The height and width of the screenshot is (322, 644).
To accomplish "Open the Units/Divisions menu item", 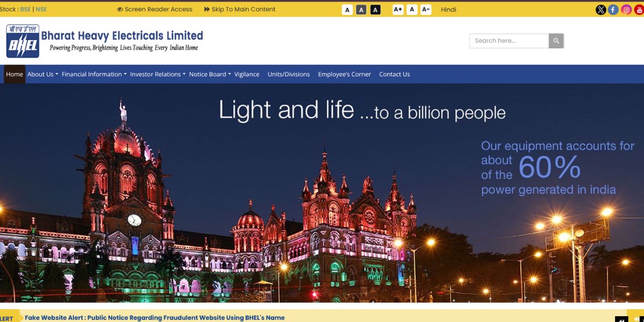I will [x=289, y=74].
